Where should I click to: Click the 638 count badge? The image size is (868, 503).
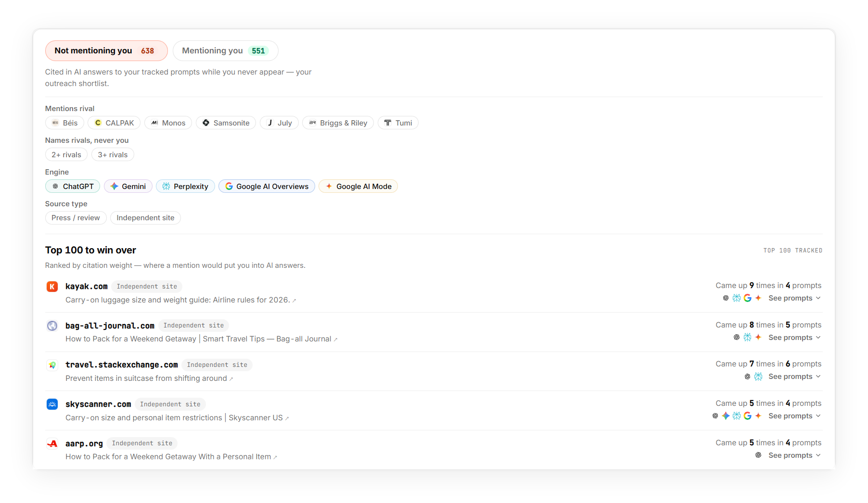point(148,51)
